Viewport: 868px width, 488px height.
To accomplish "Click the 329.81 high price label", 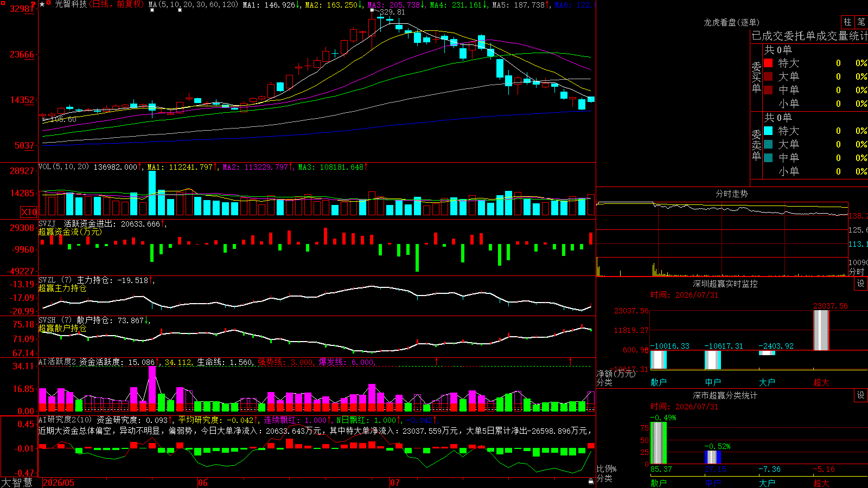I will tap(392, 12).
